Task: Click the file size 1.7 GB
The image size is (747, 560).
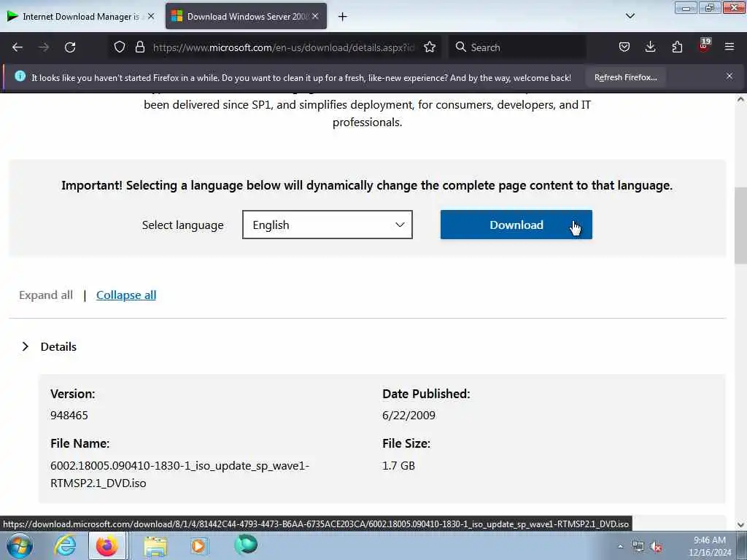Action: [398, 466]
